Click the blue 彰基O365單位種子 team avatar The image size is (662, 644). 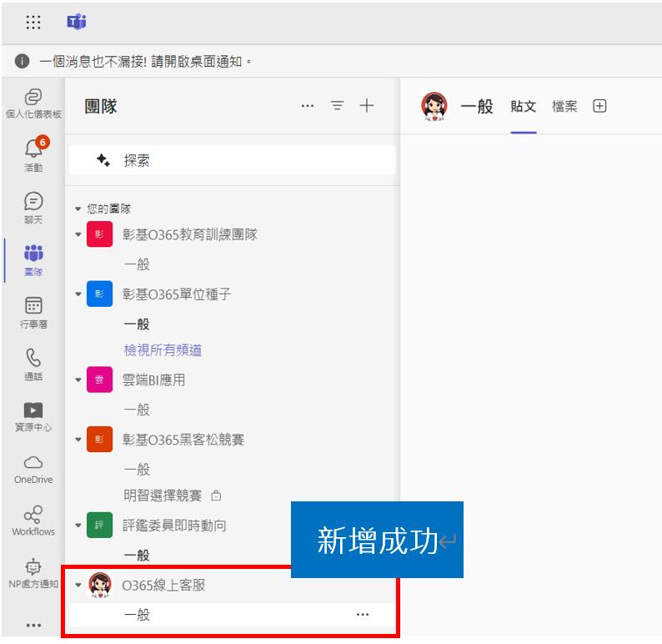[100, 294]
